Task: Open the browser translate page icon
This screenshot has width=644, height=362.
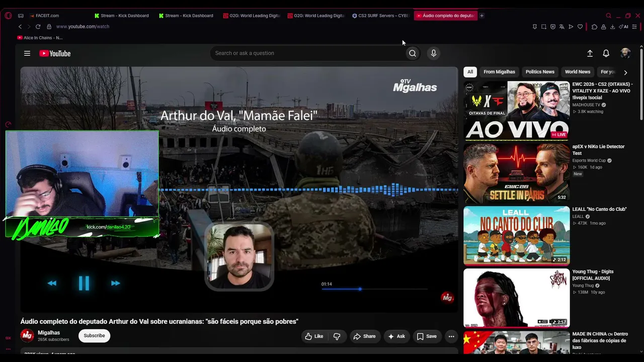Action: 562,27
